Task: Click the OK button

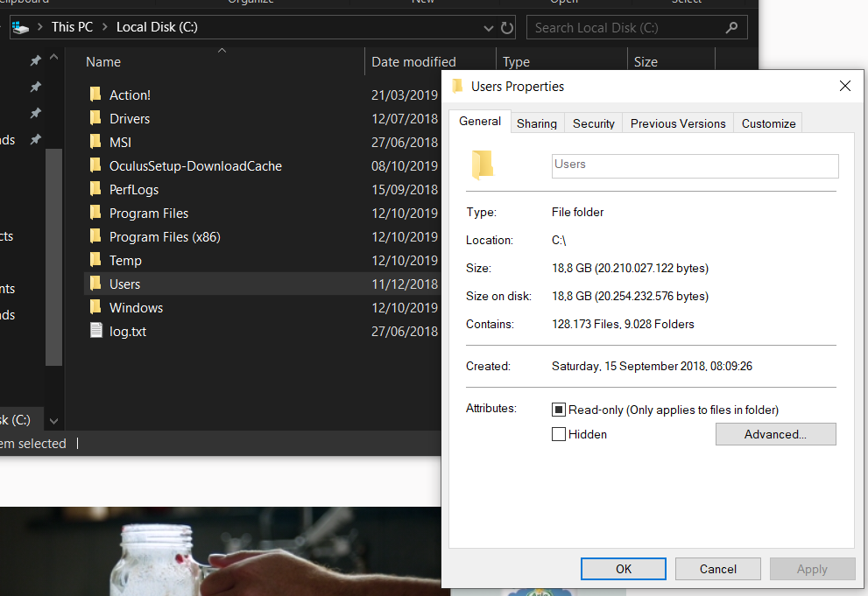Action: pyautogui.click(x=624, y=569)
